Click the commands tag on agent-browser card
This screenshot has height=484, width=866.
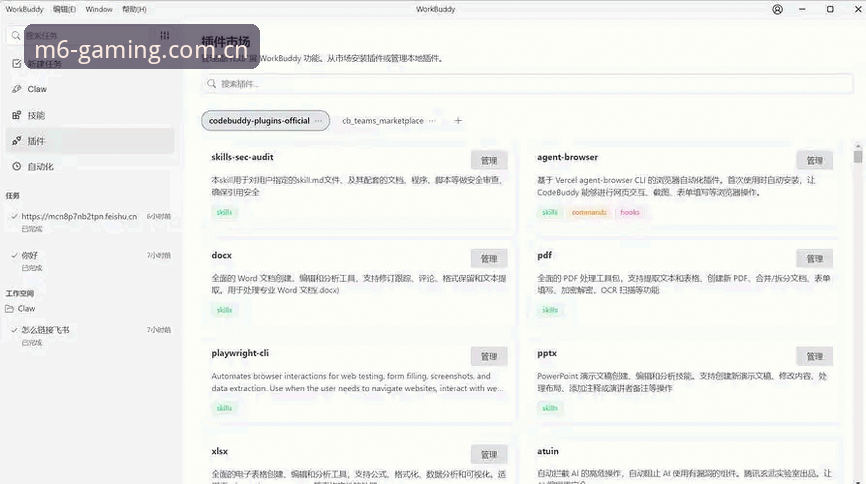click(589, 212)
